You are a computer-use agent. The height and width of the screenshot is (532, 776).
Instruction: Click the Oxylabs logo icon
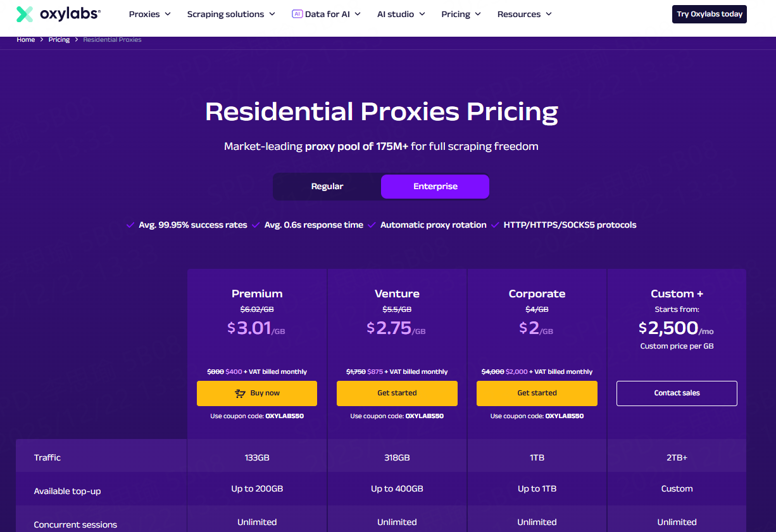coord(25,14)
